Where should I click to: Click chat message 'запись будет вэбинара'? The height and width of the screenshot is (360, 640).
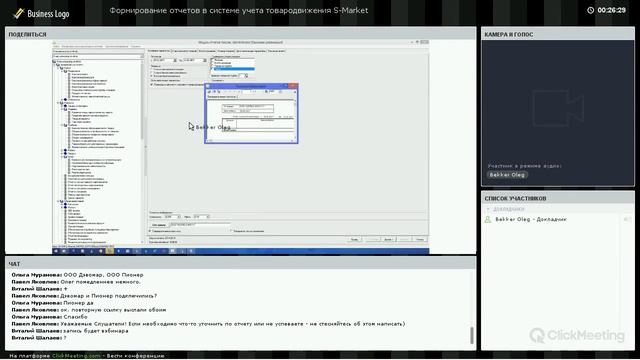coord(96,331)
